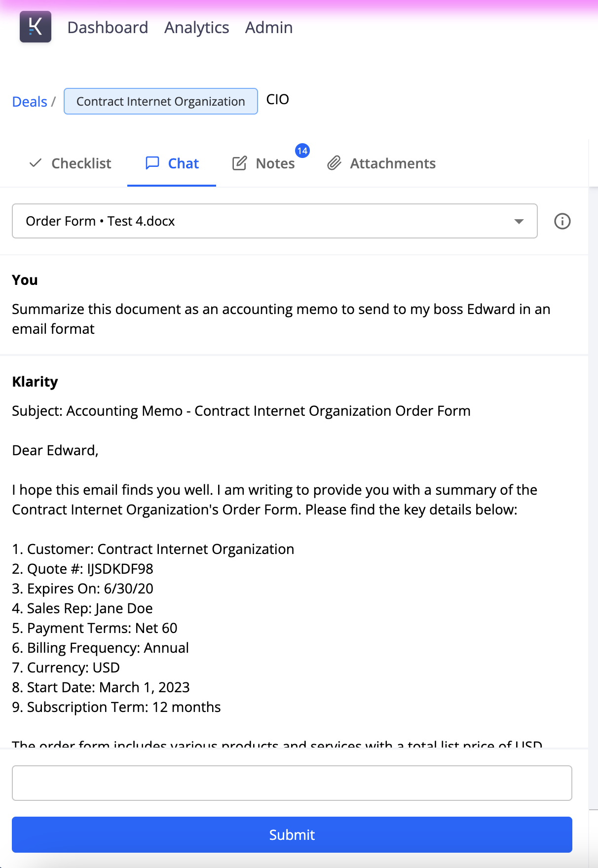Select Analytics in the top navigation
The width and height of the screenshot is (598, 868).
tap(196, 27)
